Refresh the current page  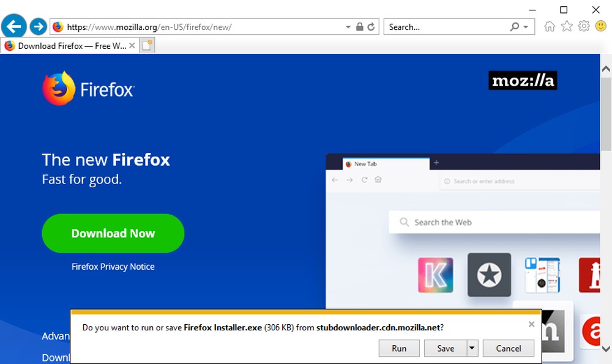click(x=371, y=26)
